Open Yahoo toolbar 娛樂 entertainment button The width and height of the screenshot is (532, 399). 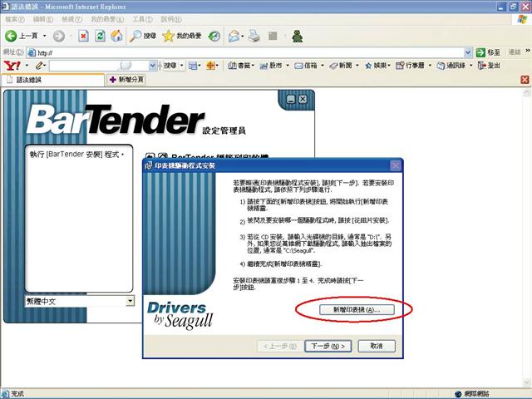point(376,66)
